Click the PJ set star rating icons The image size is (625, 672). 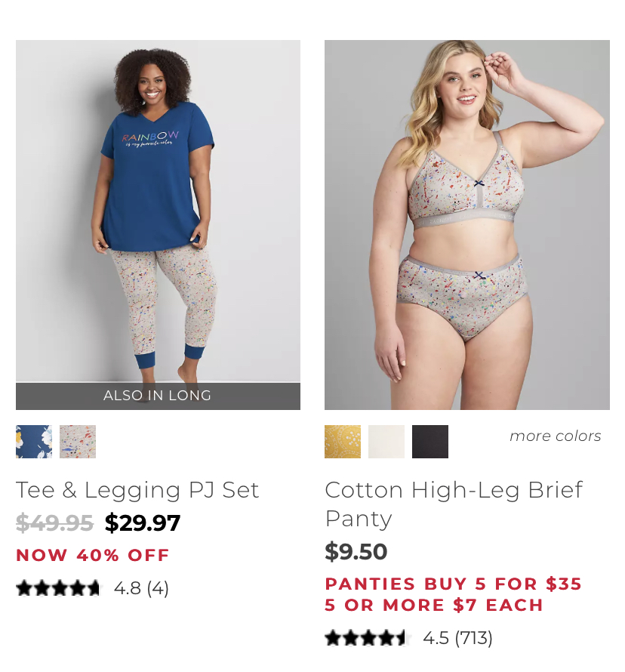[x=58, y=588]
